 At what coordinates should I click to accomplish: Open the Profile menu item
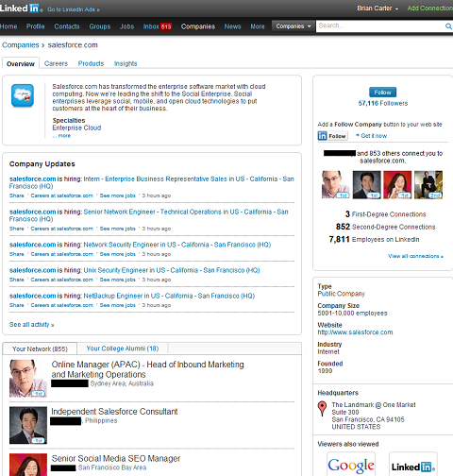click(x=35, y=26)
